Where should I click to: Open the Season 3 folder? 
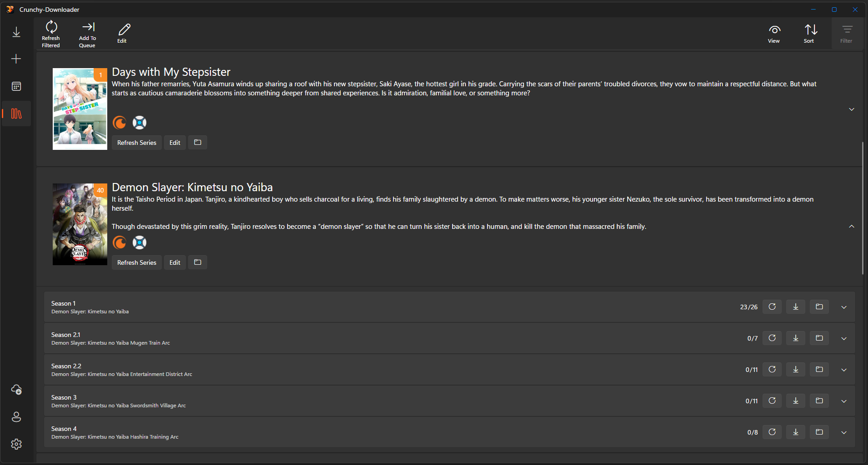tap(819, 401)
